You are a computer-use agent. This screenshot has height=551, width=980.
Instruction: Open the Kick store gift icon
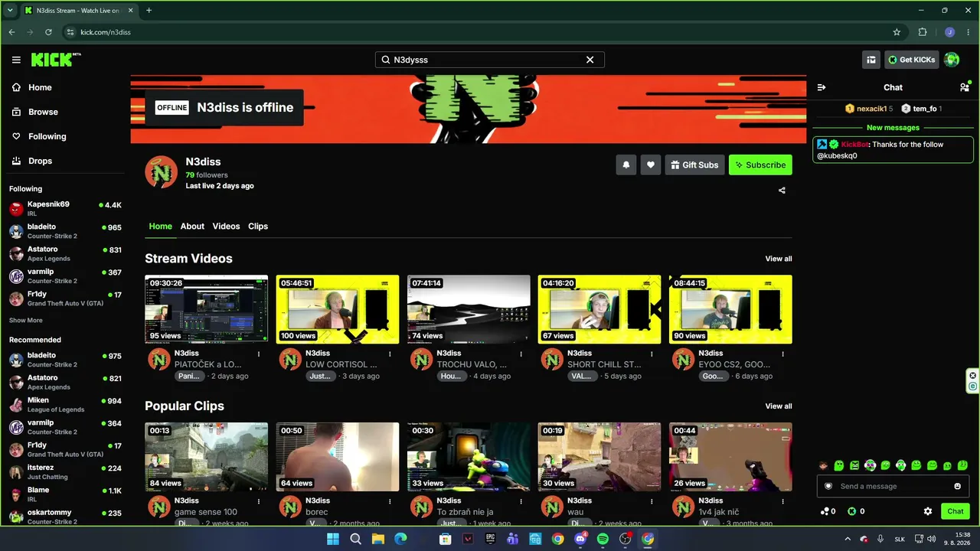[871, 60]
